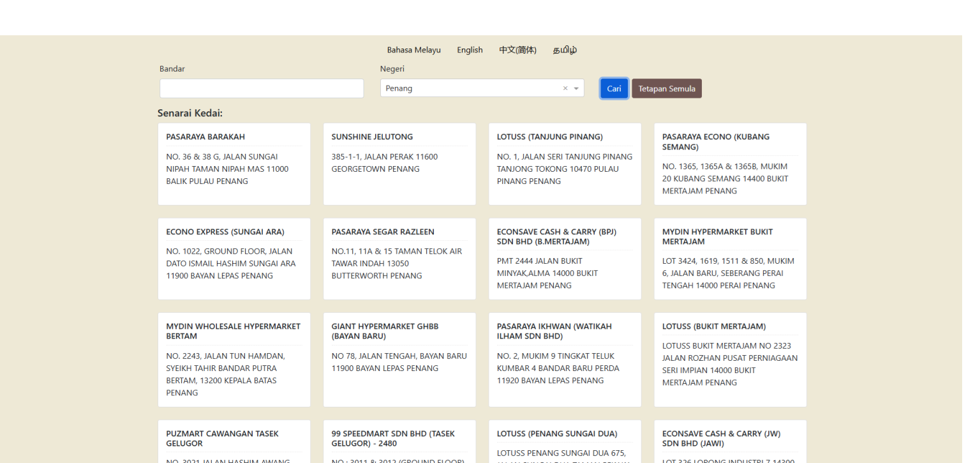Open the Sunshine Jelutong store card
Screen dimensions: 980x463
[399, 164]
